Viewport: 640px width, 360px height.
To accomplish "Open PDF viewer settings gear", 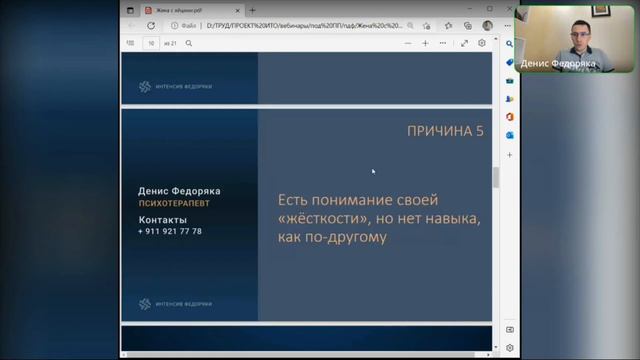I will 482,43.
